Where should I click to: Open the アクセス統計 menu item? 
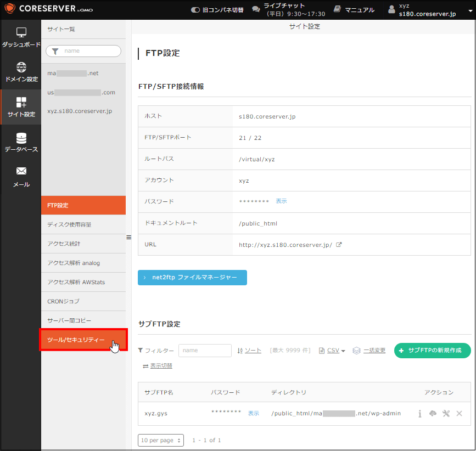pyautogui.click(x=83, y=244)
